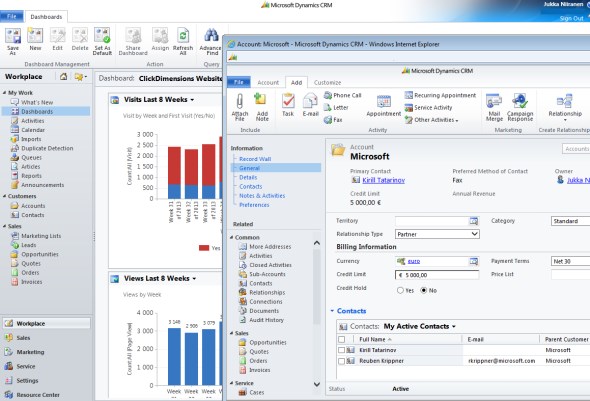
Task: Open Relationship Type dropdown
Action: pyautogui.click(x=474, y=234)
